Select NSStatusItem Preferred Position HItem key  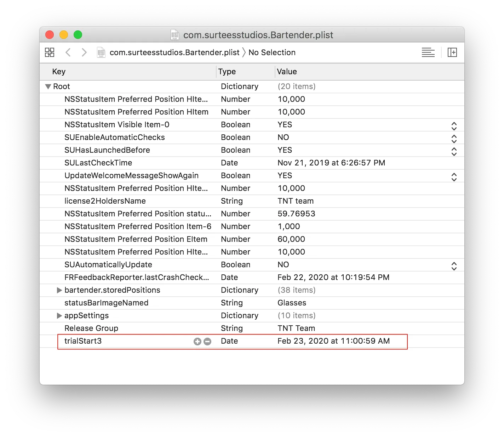136,112
